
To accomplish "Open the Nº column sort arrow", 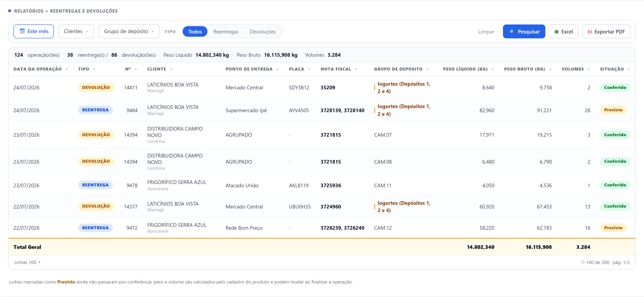I will point(136,69).
